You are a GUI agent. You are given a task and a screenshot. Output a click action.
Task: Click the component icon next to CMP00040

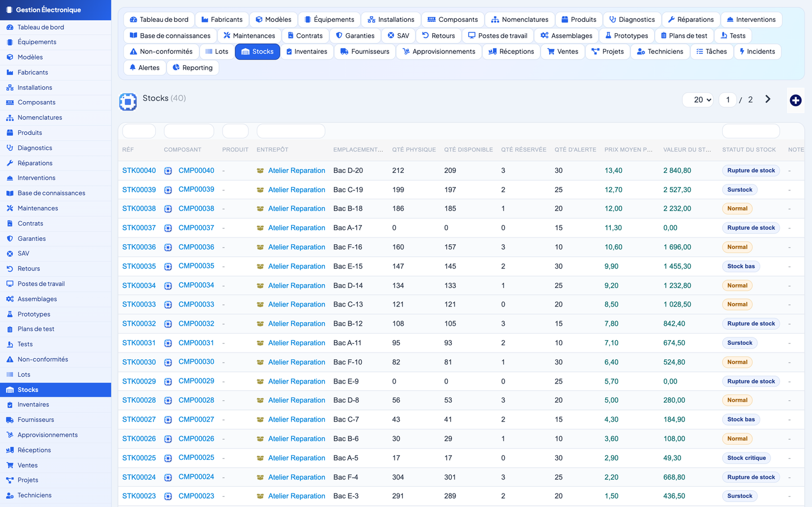pyautogui.click(x=168, y=171)
